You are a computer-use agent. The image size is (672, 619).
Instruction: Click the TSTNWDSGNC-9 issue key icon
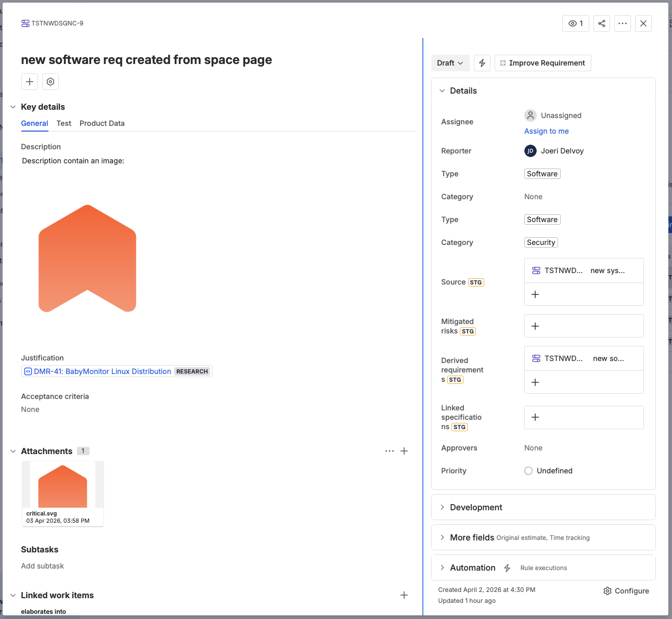click(x=25, y=23)
